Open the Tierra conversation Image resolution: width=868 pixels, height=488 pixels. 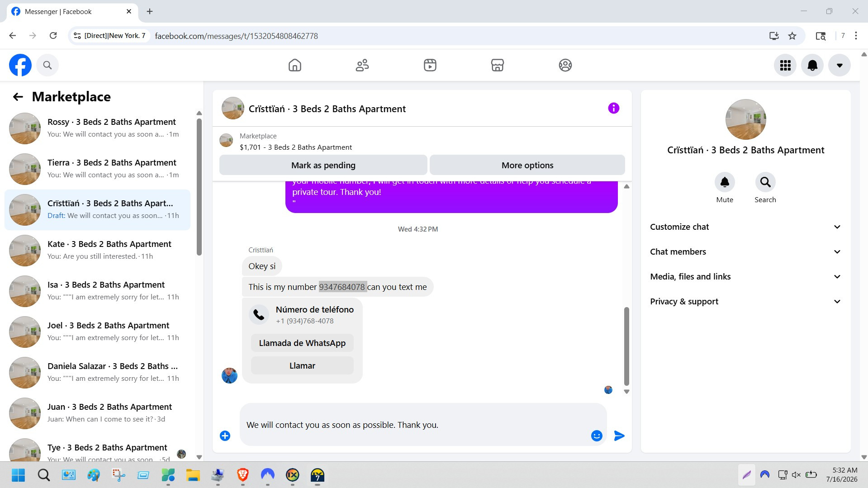[x=97, y=169]
